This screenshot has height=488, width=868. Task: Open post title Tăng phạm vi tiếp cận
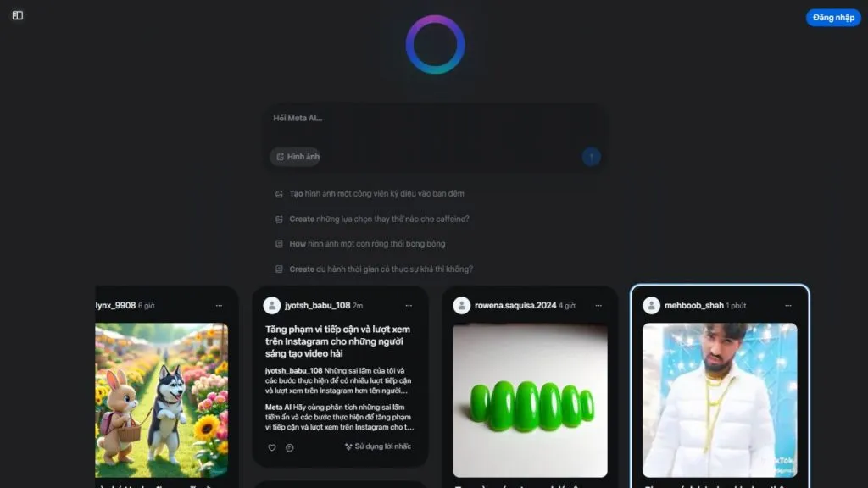(x=337, y=341)
